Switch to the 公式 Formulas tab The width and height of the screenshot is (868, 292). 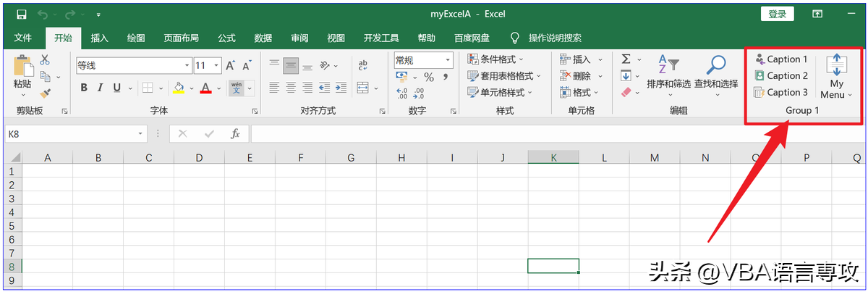coord(227,38)
